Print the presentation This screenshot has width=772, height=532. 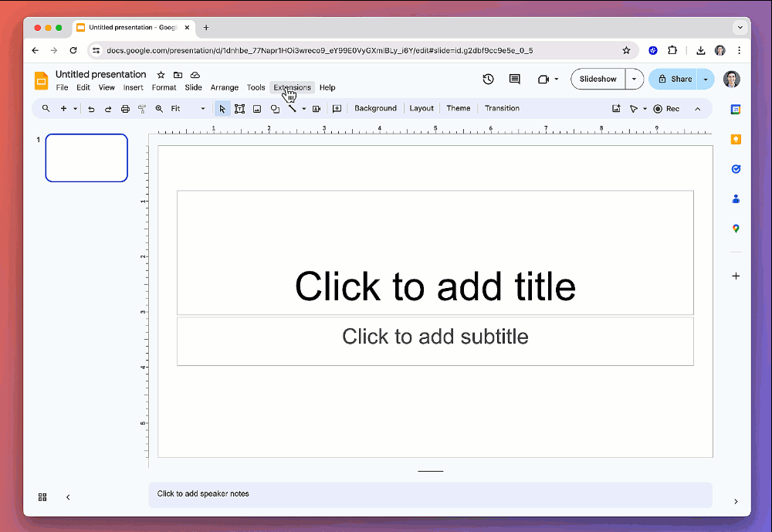tap(125, 109)
